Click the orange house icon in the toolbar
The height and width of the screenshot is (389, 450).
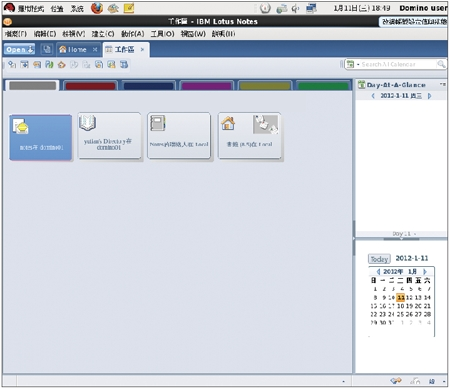61,65
